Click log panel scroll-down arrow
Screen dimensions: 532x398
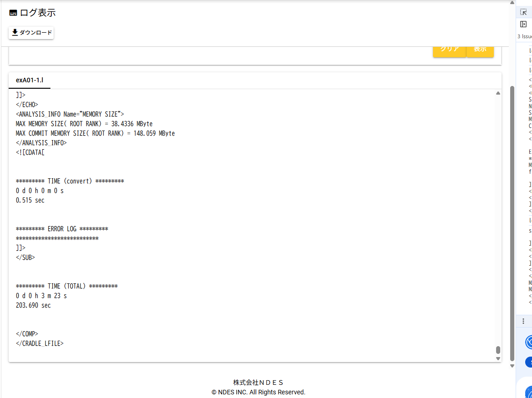(x=498, y=358)
